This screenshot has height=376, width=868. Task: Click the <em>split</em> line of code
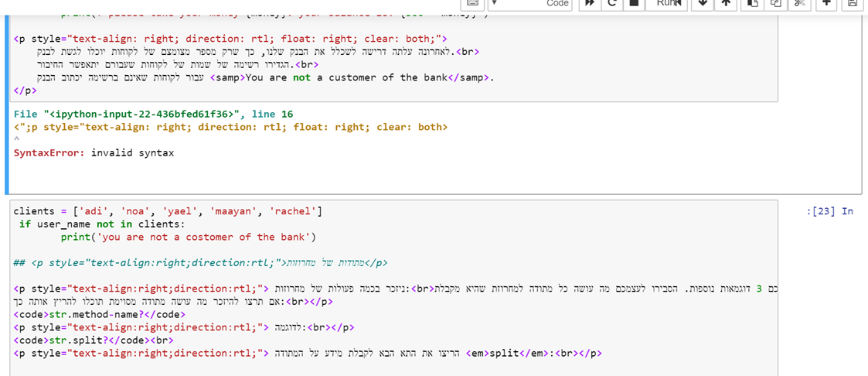coord(307,353)
